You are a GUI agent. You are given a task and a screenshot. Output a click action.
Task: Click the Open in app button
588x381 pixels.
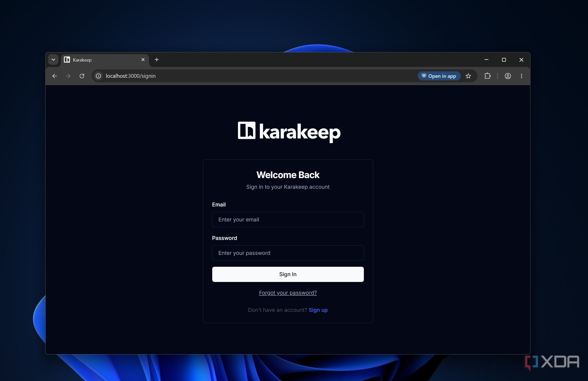439,76
